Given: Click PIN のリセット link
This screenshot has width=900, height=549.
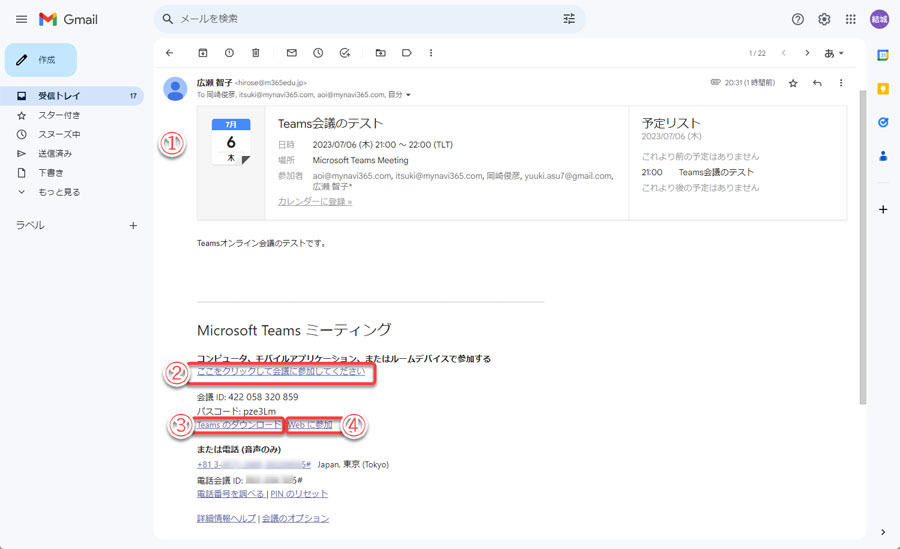Looking at the screenshot, I should point(299,494).
